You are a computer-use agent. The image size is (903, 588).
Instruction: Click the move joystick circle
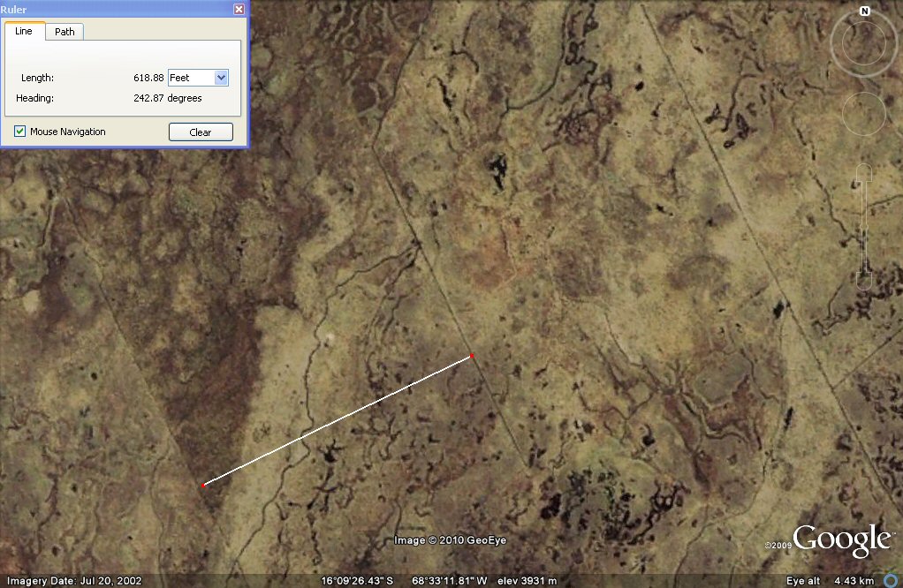coord(863,113)
